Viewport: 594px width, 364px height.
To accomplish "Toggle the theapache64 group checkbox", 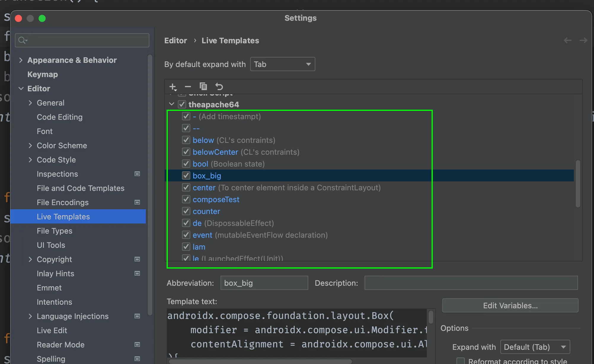I will point(182,104).
